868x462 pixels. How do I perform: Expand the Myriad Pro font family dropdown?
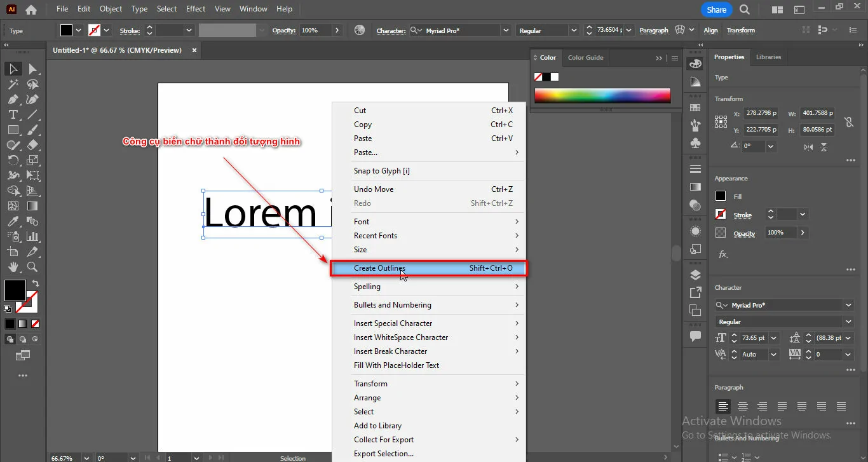848,305
